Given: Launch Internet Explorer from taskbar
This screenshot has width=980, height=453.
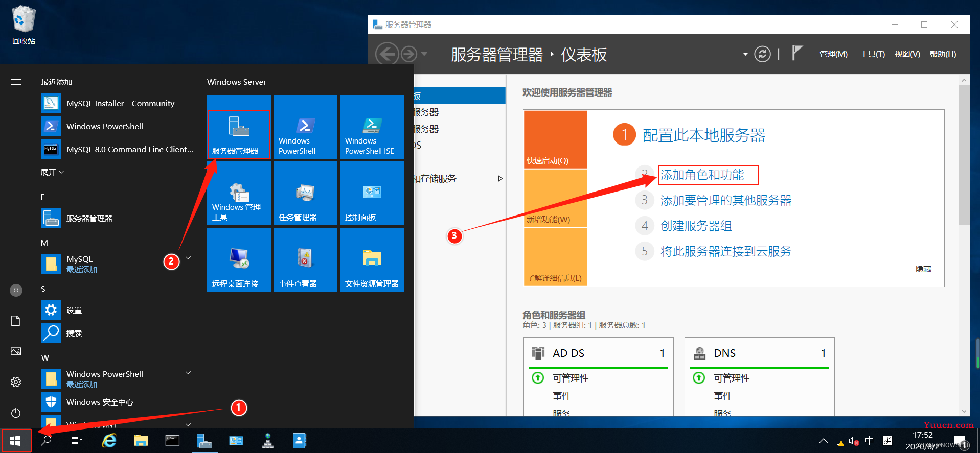Looking at the screenshot, I should 109,440.
